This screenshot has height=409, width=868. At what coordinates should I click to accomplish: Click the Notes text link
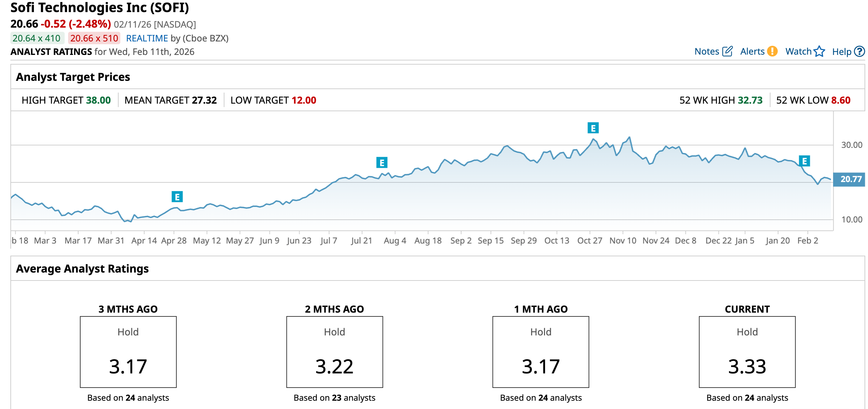pos(707,51)
